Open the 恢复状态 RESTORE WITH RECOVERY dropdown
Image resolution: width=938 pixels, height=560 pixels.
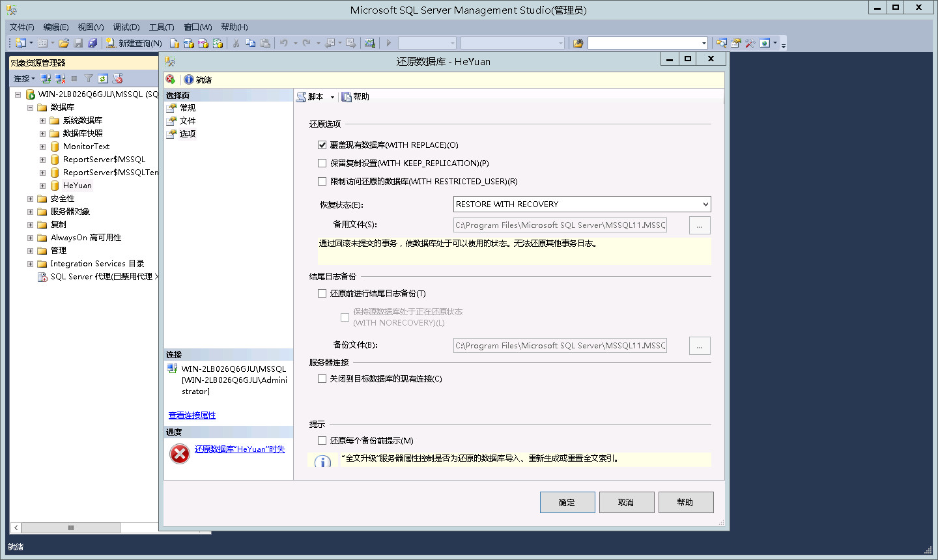tap(582, 204)
